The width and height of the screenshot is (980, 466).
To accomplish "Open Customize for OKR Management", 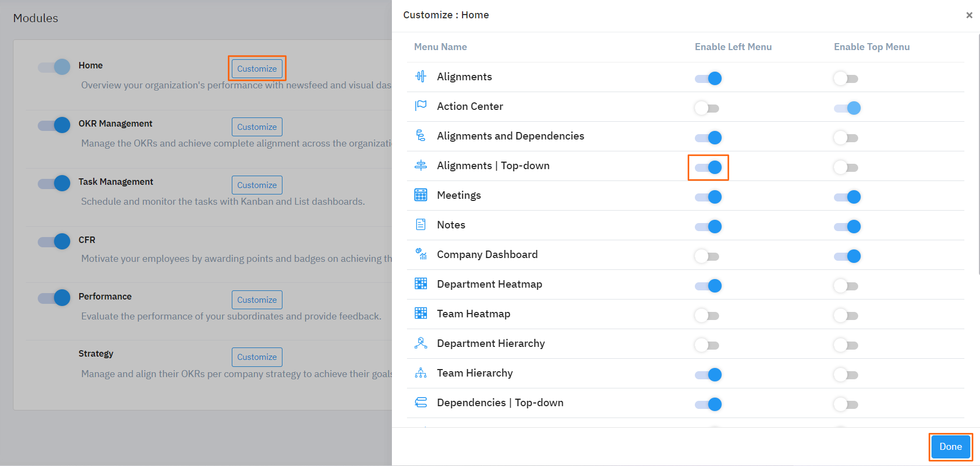I will 257,127.
